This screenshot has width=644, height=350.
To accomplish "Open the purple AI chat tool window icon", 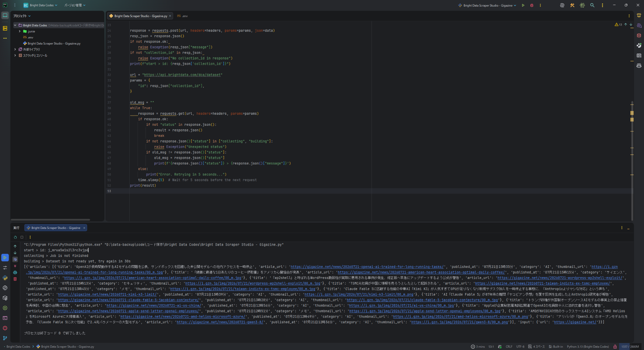I will [639, 25].
